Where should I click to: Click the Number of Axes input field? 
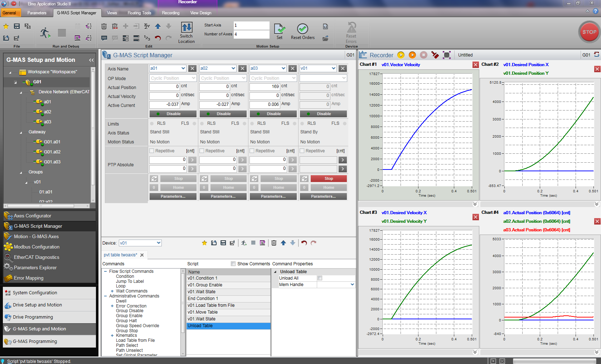pyautogui.click(x=251, y=34)
